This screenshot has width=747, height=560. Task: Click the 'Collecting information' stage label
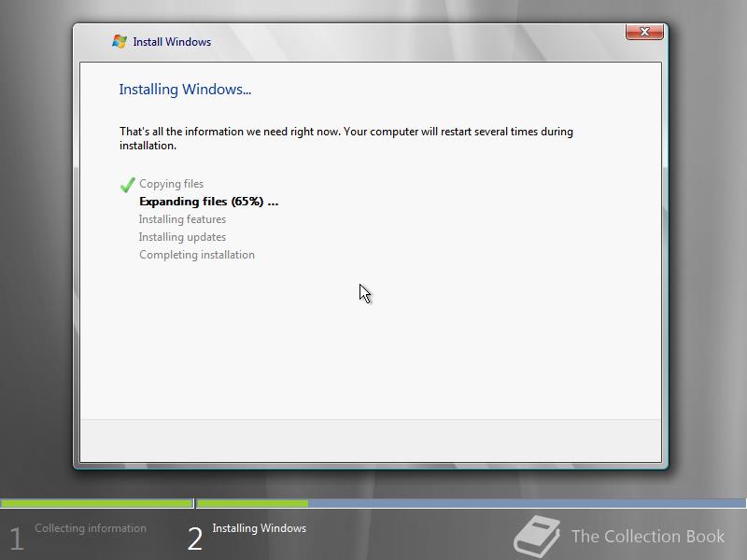tap(91, 528)
